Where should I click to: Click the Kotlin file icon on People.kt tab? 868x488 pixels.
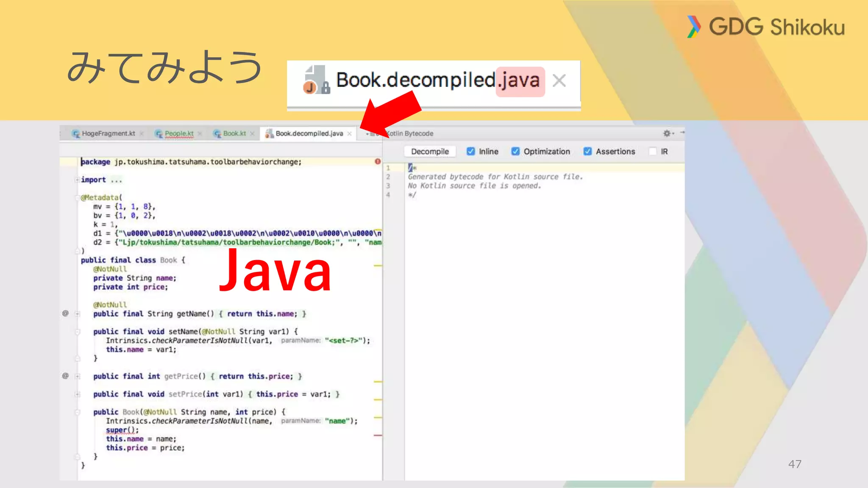point(159,134)
